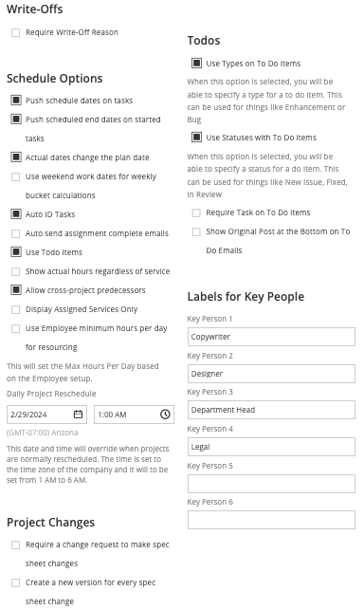Click the Key Person 1 Copywriter field

point(271,337)
